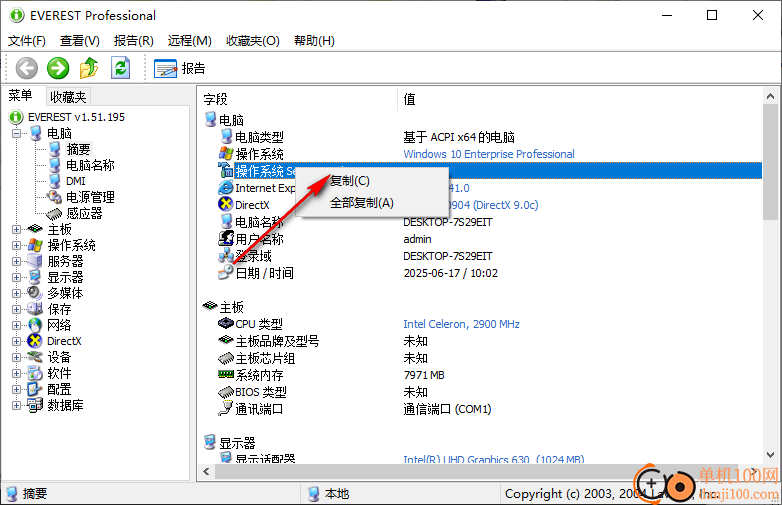Click the vertical scrollbar down arrow

click(x=770, y=455)
